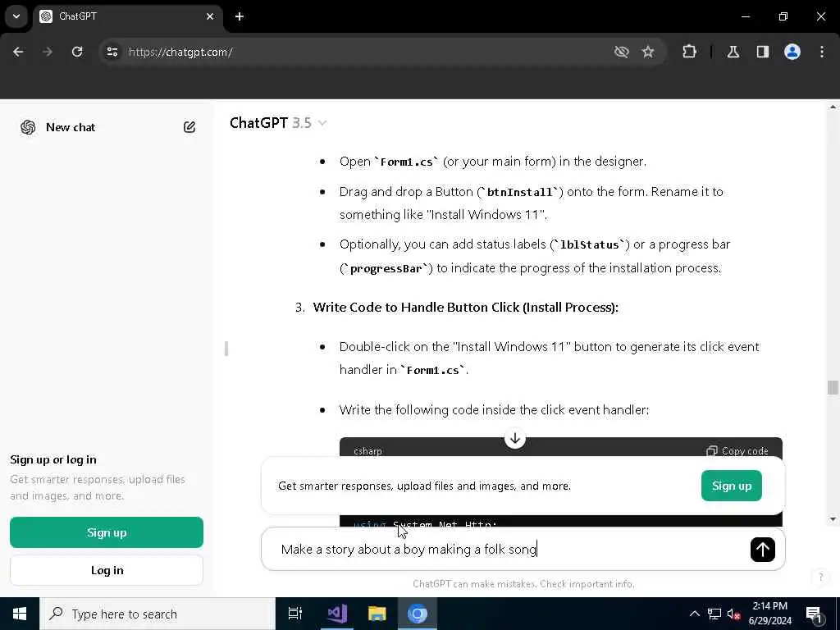Click the new chat compose icon
840x630 pixels.
coord(189,127)
